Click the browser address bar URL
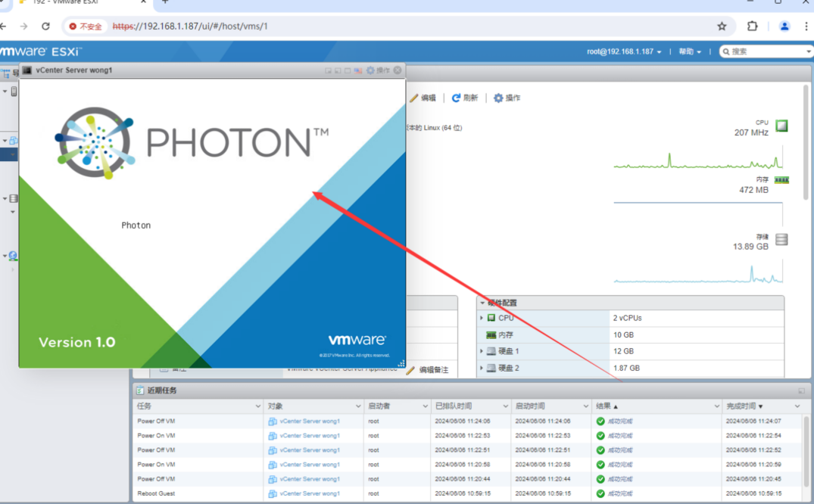 tap(190, 26)
